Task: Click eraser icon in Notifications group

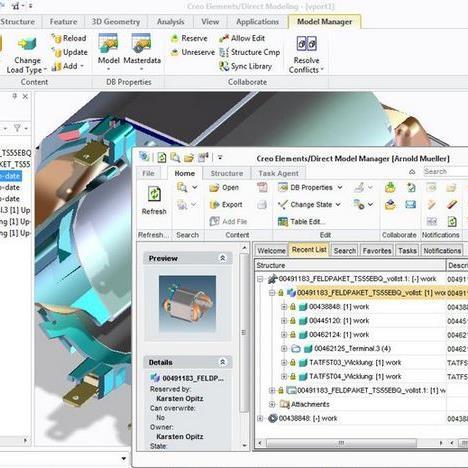Action: 451,204
